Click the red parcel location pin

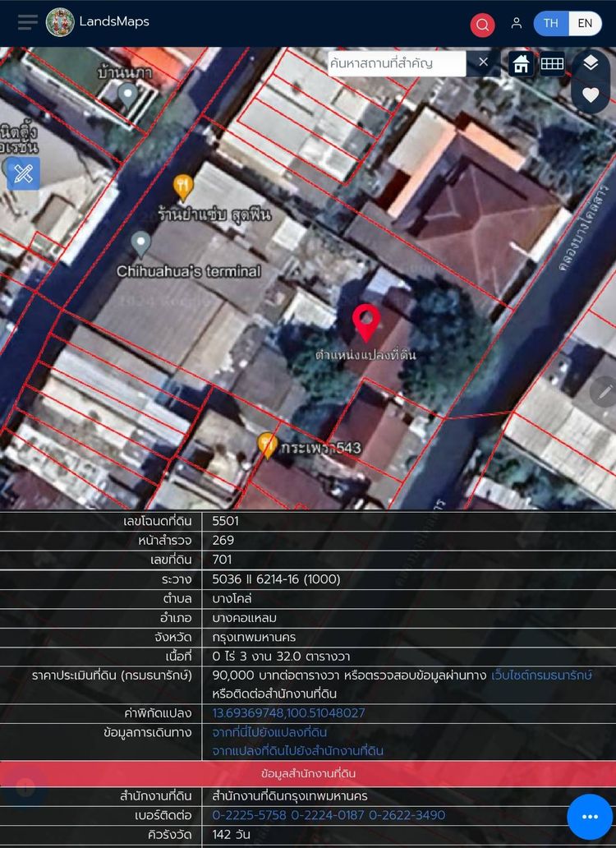point(366,323)
